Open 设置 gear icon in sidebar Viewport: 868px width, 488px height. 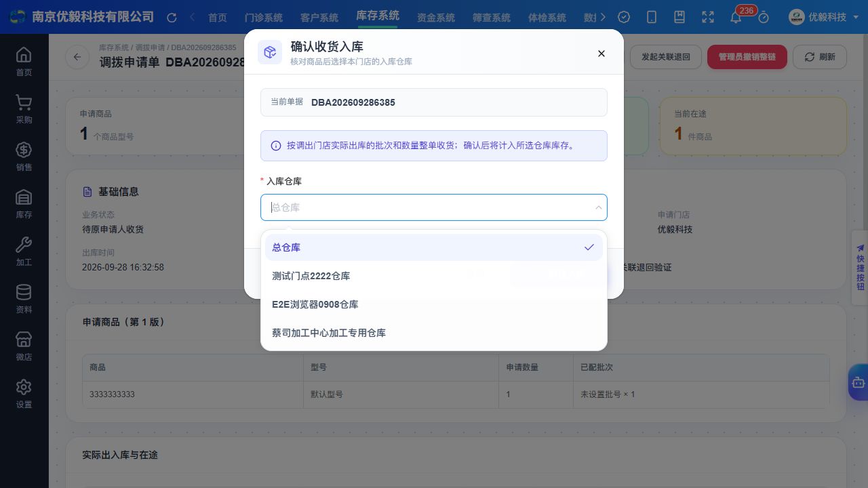24,393
